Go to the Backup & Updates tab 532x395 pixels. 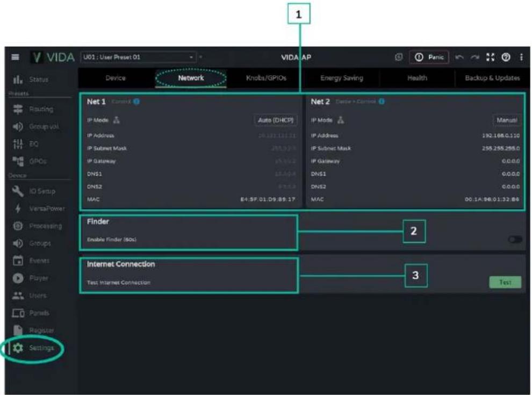[x=492, y=78]
